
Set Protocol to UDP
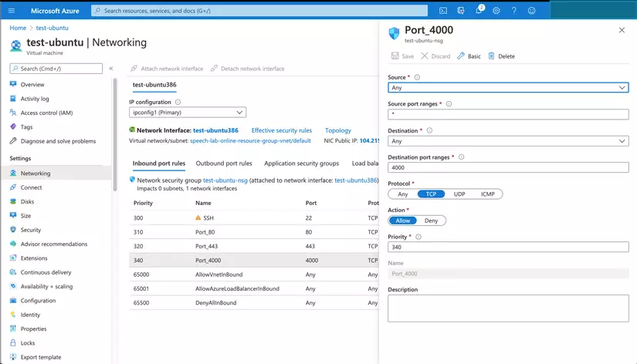click(x=459, y=194)
